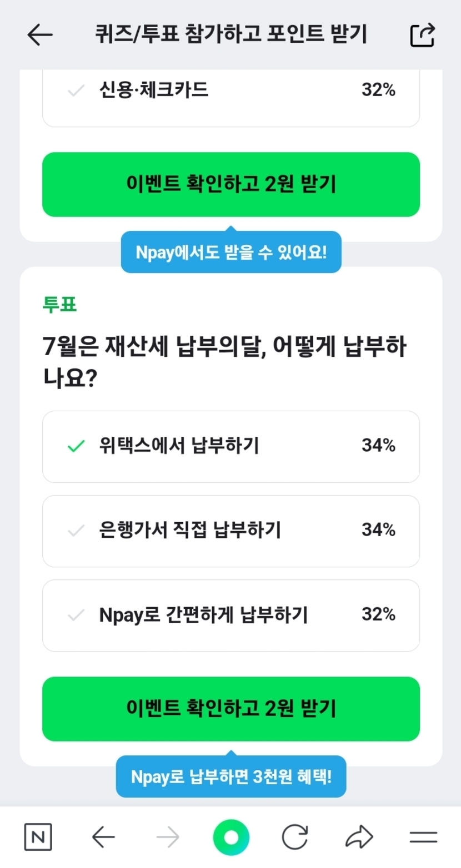Image resolution: width=461 pixels, height=868 pixels.
Task: Tap the upper 이벤트 확인하고 2원 받기 button
Action: 231,184
